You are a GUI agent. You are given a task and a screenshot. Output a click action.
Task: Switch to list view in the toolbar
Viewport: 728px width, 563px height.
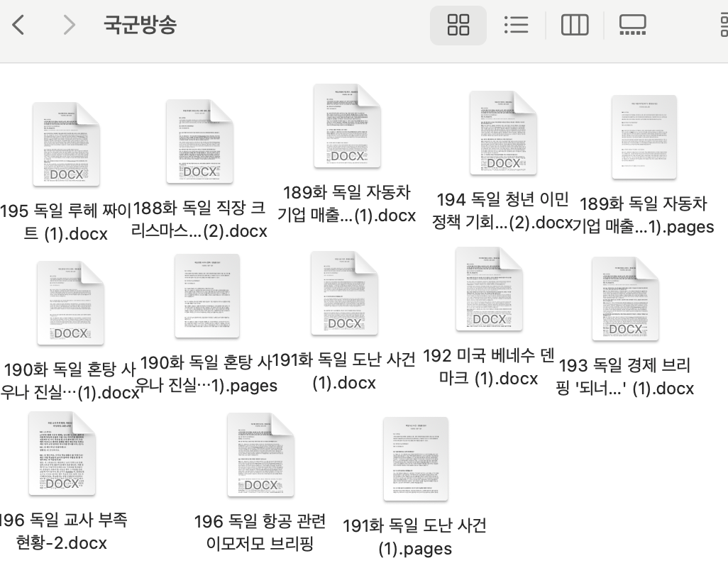516,24
